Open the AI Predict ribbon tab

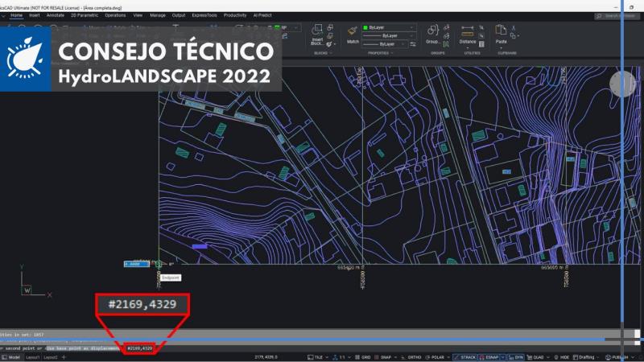coord(262,15)
